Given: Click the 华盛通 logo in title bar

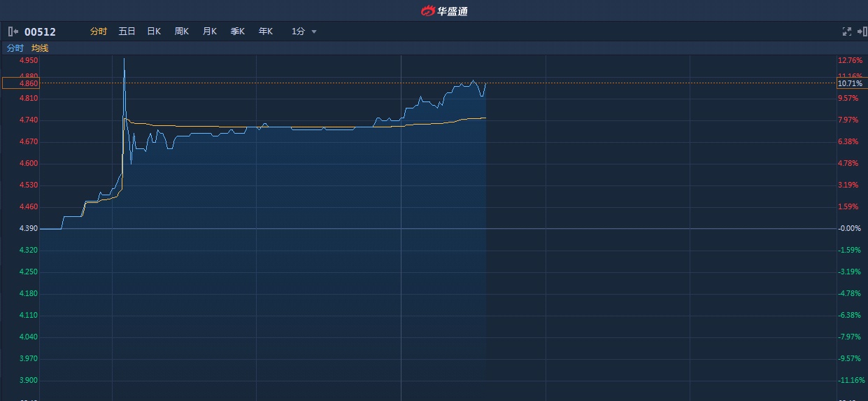Looking at the screenshot, I should tap(444, 10).
